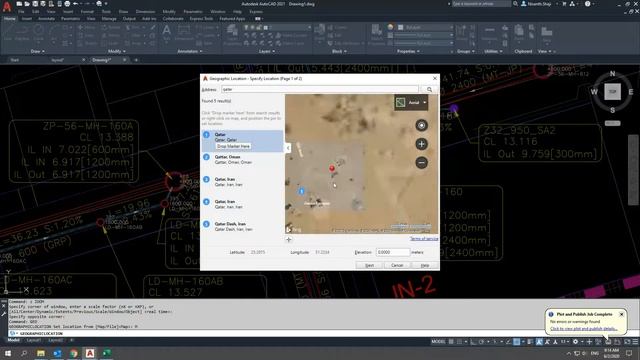Open the Format menu in menu bar
This screenshot has height=360, width=640.
[87, 11]
